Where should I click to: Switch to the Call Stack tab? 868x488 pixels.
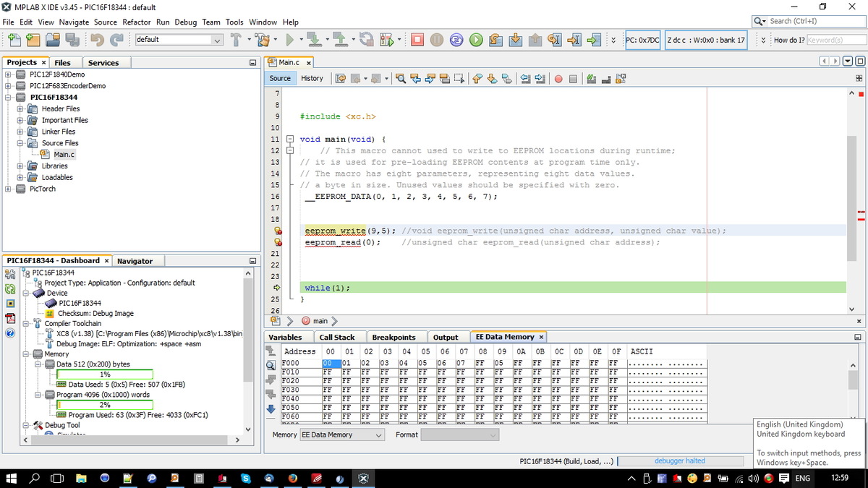pos(337,337)
